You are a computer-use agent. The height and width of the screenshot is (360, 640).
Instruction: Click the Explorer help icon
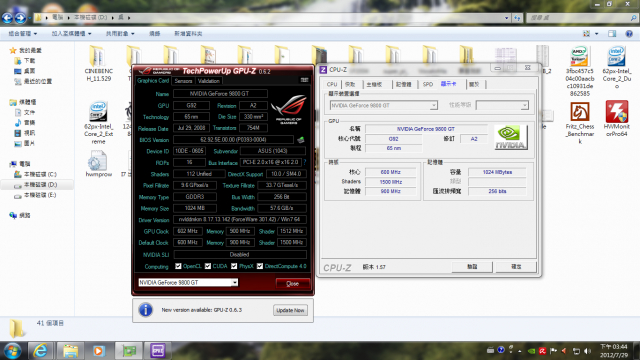(x=629, y=33)
